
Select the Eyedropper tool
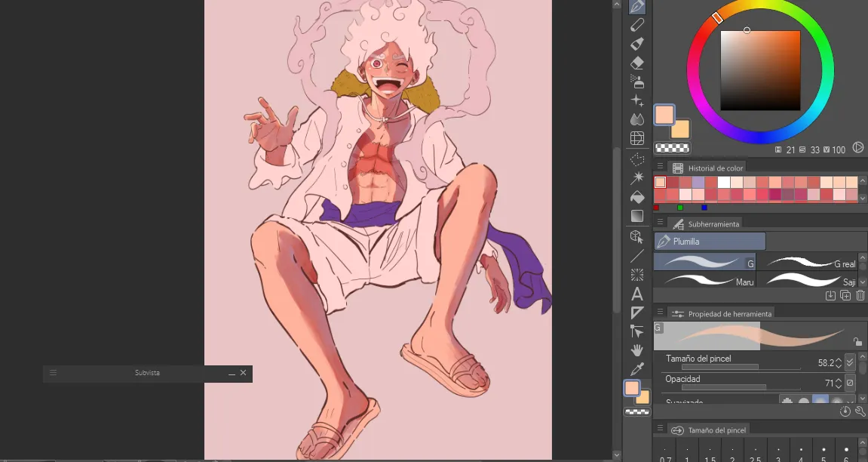[637, 369]
